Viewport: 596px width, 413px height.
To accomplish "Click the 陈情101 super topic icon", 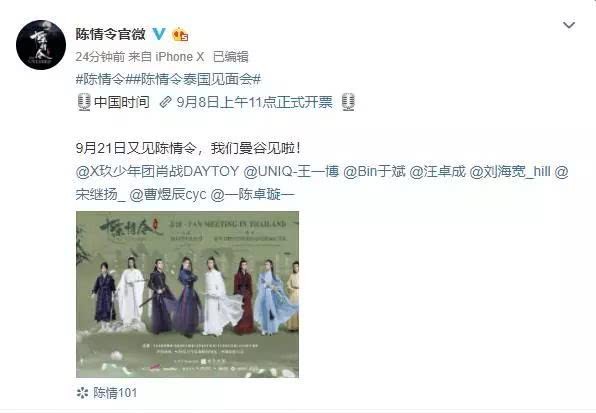I will pos(82,393).
